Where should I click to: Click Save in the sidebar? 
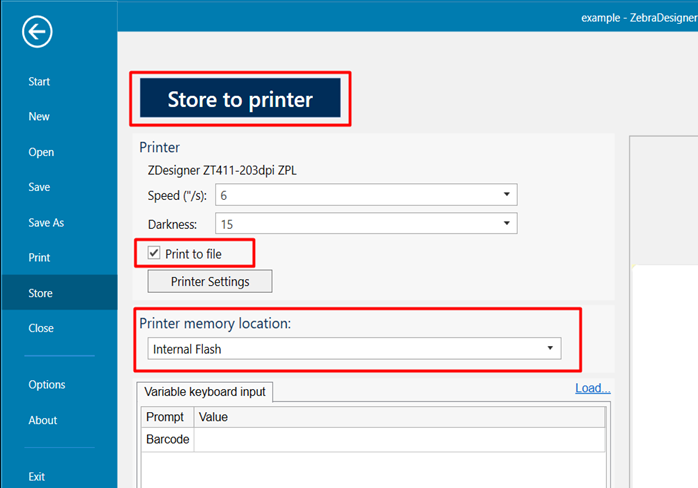pyautogui.click(x=39, y=187)
